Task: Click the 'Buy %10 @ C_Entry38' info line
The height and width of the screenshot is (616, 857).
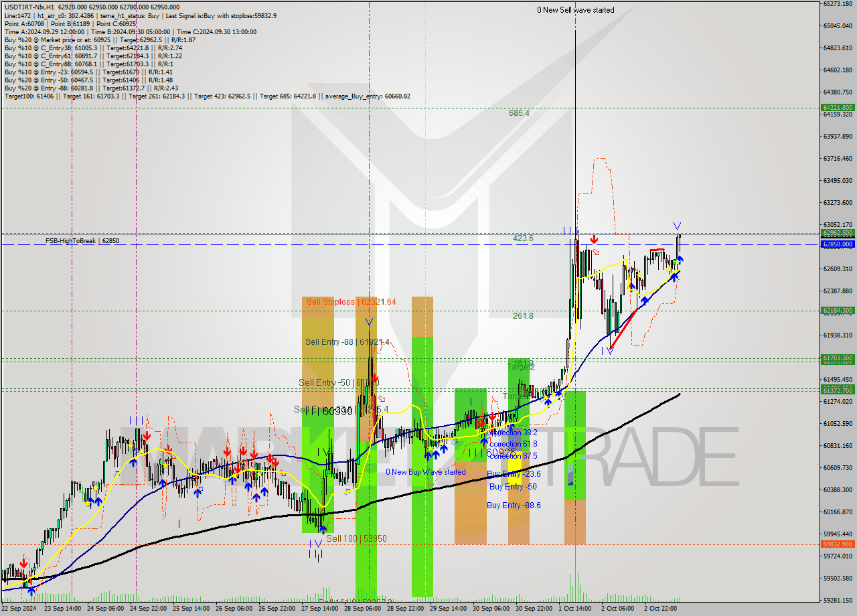Action: tap(93, 48)
